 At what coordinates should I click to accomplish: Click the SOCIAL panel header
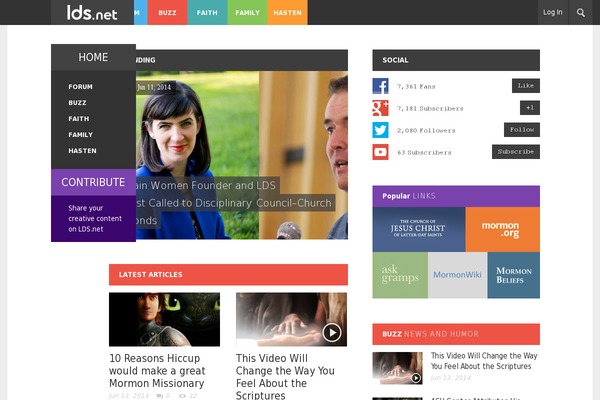coord(456,60)
